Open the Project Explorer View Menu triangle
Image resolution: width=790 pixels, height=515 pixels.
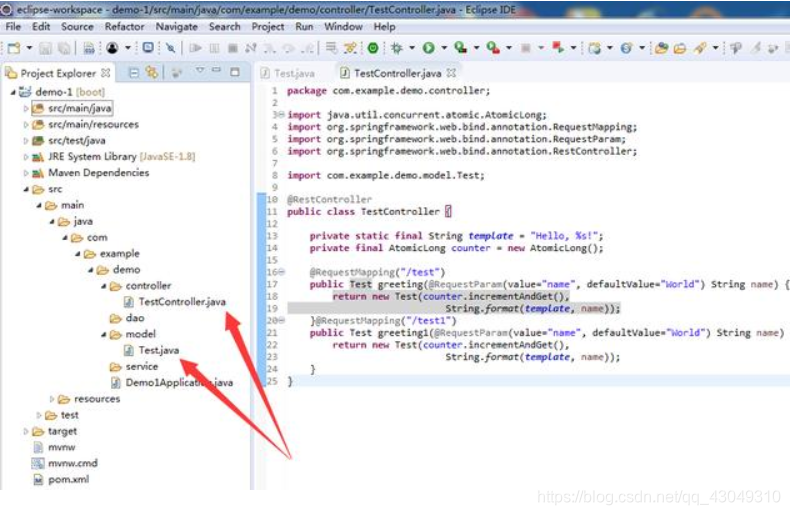click(200, 71)
